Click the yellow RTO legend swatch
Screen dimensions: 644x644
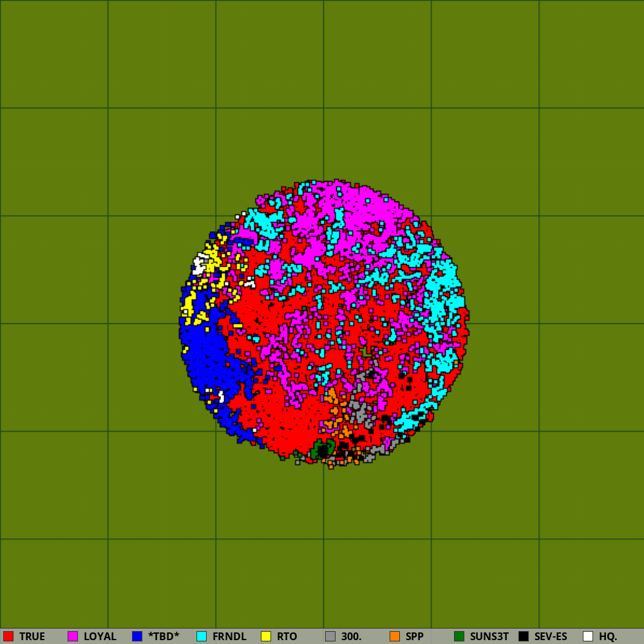click(x=266, y=636)
